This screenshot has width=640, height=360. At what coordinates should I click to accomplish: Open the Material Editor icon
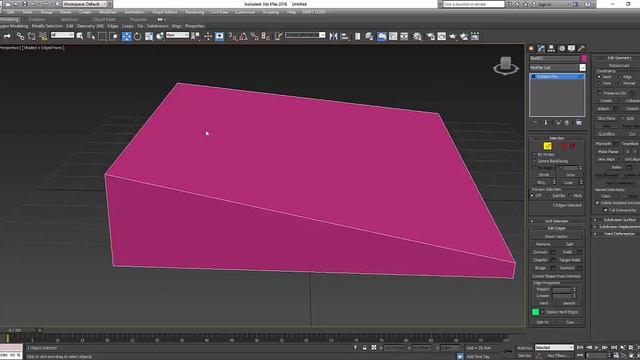point(417,37)
